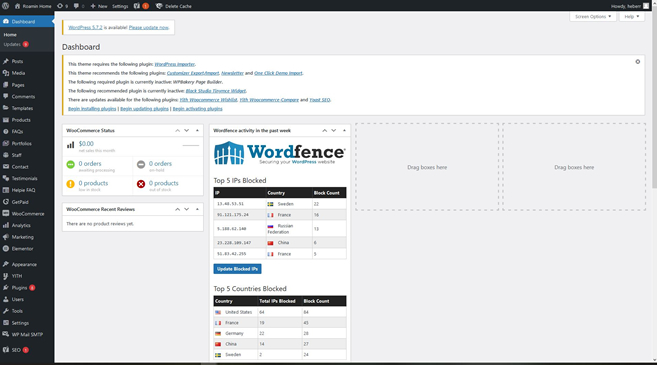Screen dimensions: 657x365
Task: Open the Roamin Home site link
Action: click(x=33, y=6)
